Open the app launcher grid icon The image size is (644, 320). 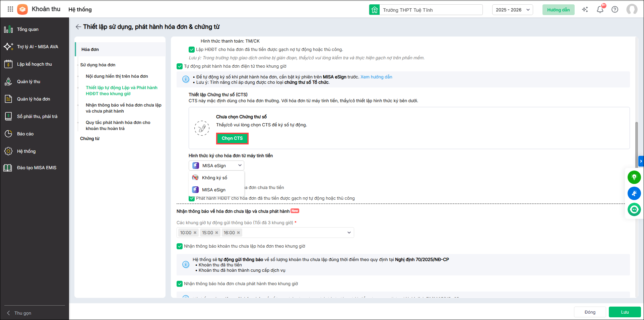pos(10,9)
